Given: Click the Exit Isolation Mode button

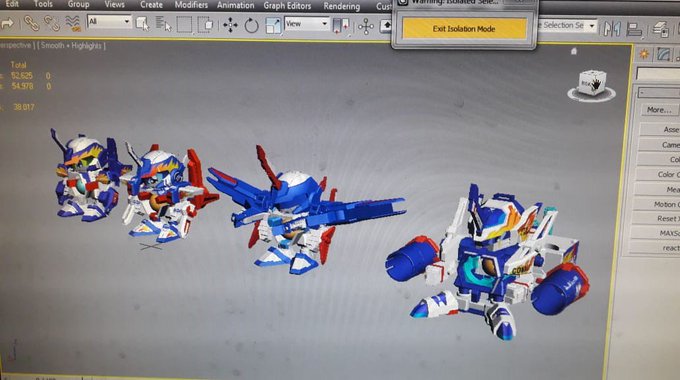Looking at the screenshot, I should pyautogui.click(x=464, y=29).
